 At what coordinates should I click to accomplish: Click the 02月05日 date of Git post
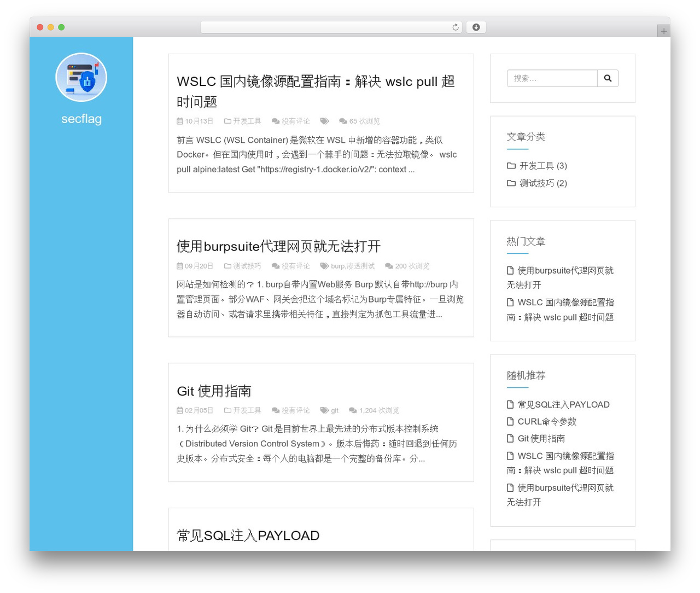(x=199, y=411)
